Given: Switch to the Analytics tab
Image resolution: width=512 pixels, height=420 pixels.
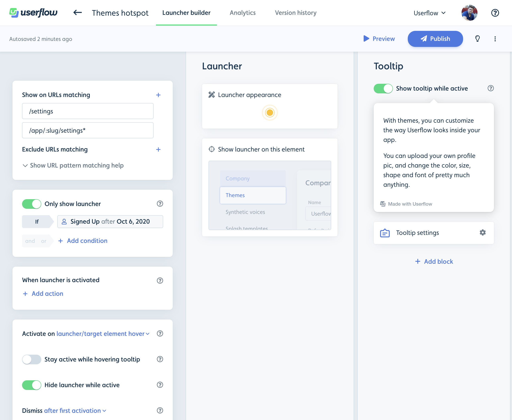Looking at the screenshot, I should pos(243,13).
